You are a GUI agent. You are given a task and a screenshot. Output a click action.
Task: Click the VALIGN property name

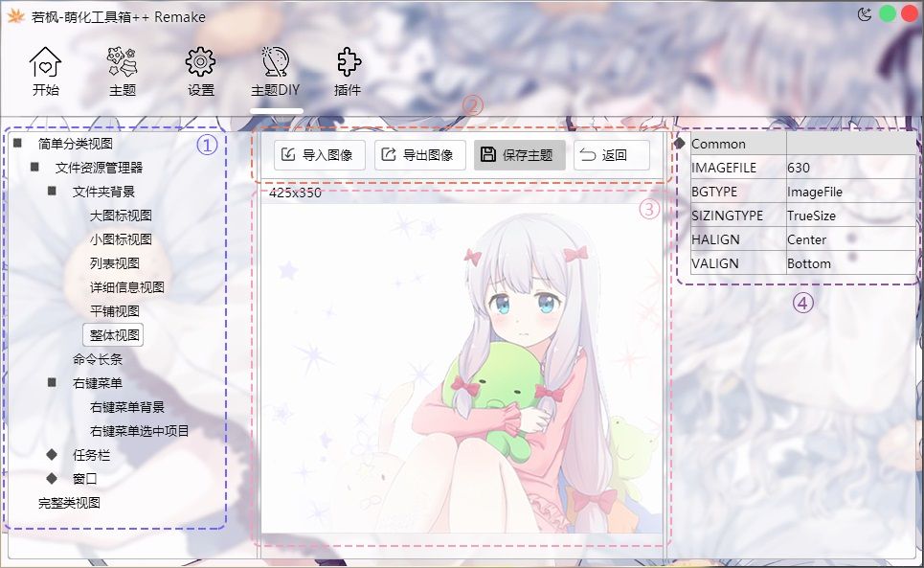coord(715,263)
